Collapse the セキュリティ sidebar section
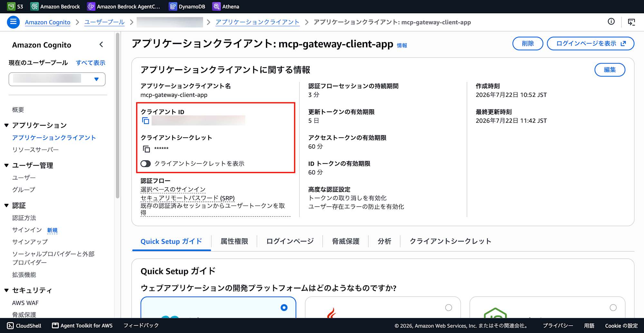This screenshot has width=644, height=333. (6, 290)
